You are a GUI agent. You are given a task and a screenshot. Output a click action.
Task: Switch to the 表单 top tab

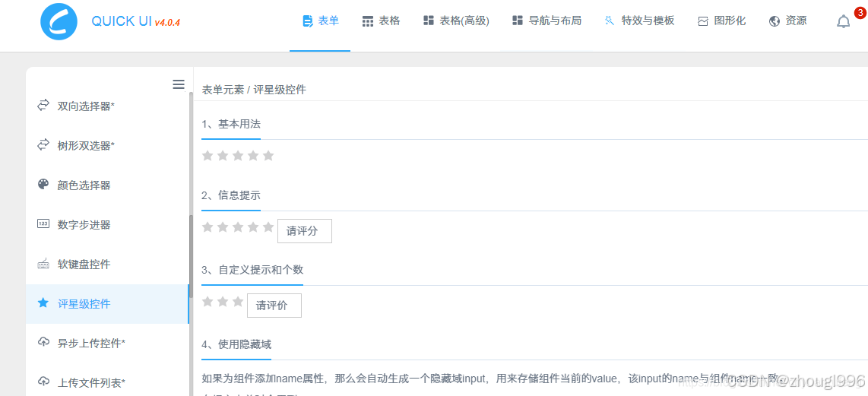[320, 21]
